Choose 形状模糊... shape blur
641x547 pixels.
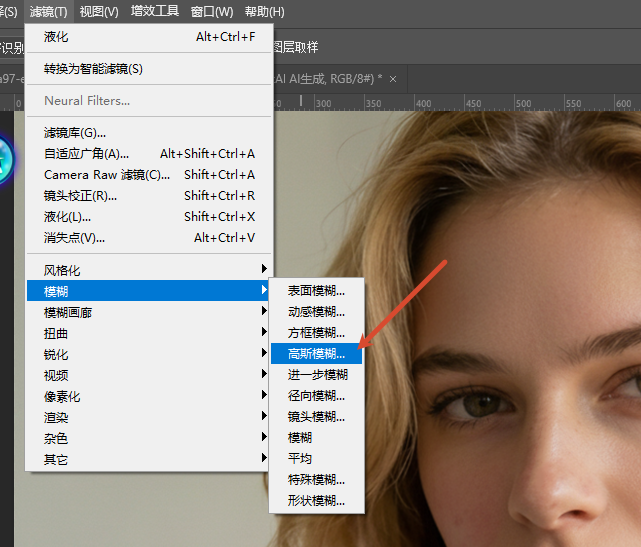coord(316,500)
